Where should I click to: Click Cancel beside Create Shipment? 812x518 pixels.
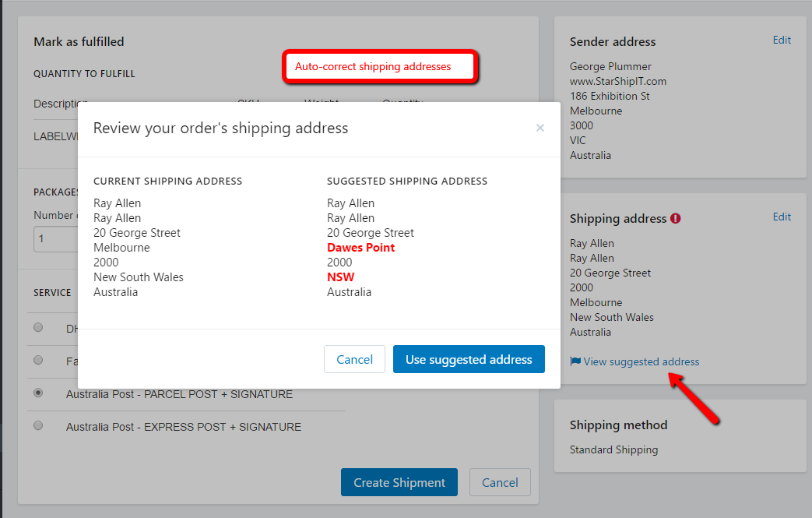click(500, 482)
